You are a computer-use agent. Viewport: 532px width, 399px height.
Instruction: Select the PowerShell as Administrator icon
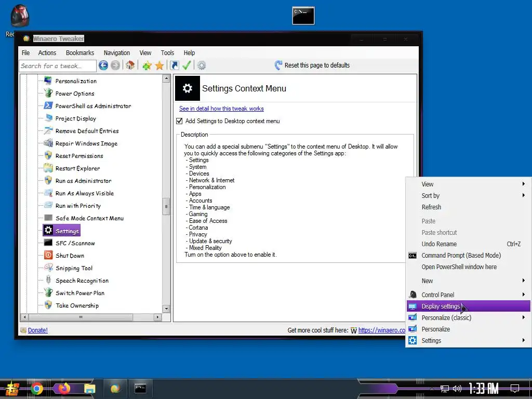pyautogui.click(x=48, y=106)
